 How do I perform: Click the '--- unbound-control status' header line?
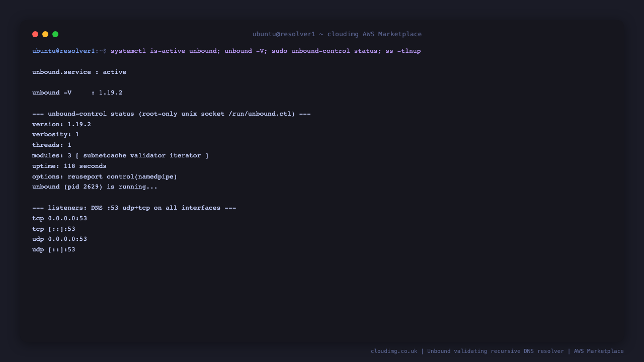172,114
